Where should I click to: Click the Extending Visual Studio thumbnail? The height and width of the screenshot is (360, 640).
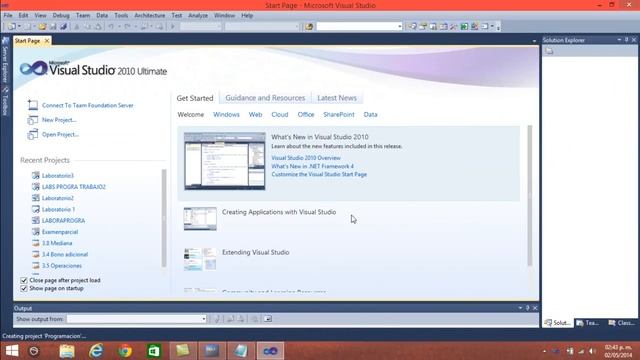coord(200,259)
